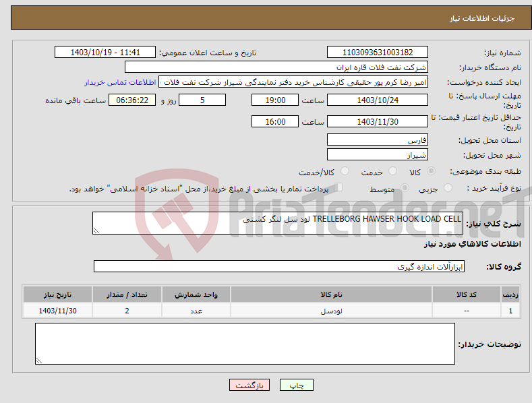Click the buyer organization name field
532x403 pixels.
(276, 67)
